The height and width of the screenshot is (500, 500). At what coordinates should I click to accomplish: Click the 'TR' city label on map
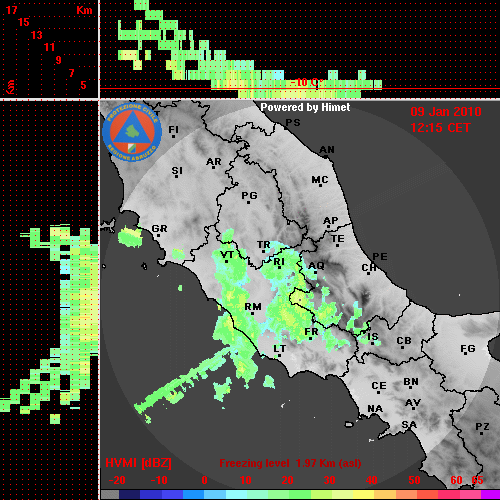pyautogui.click(x=264, y=245)
